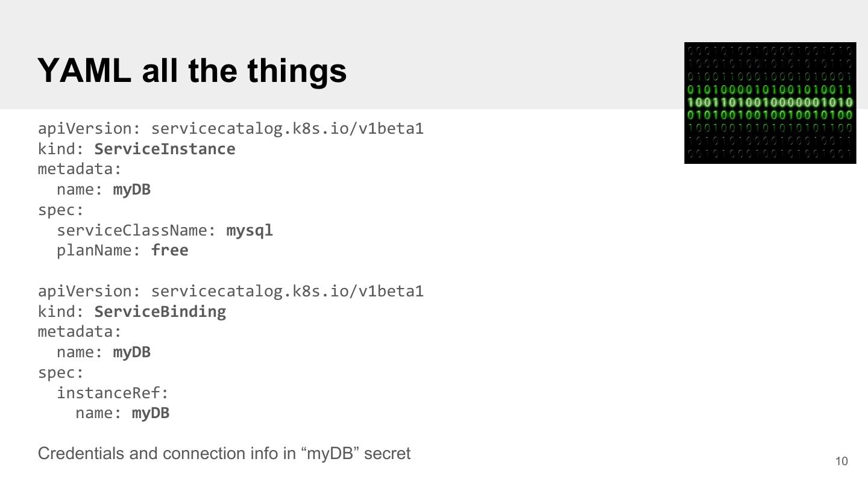Click the myDB name nested under instanceRef
This screenshot has height=488, width=868.
click(150, 413)
